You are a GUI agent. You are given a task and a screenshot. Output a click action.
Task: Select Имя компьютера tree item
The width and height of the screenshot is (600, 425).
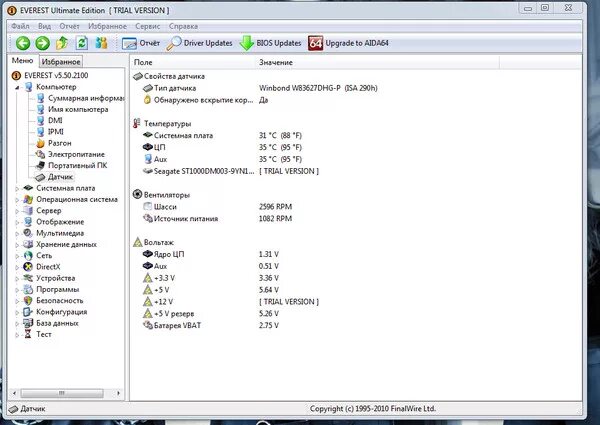point(78,109)
